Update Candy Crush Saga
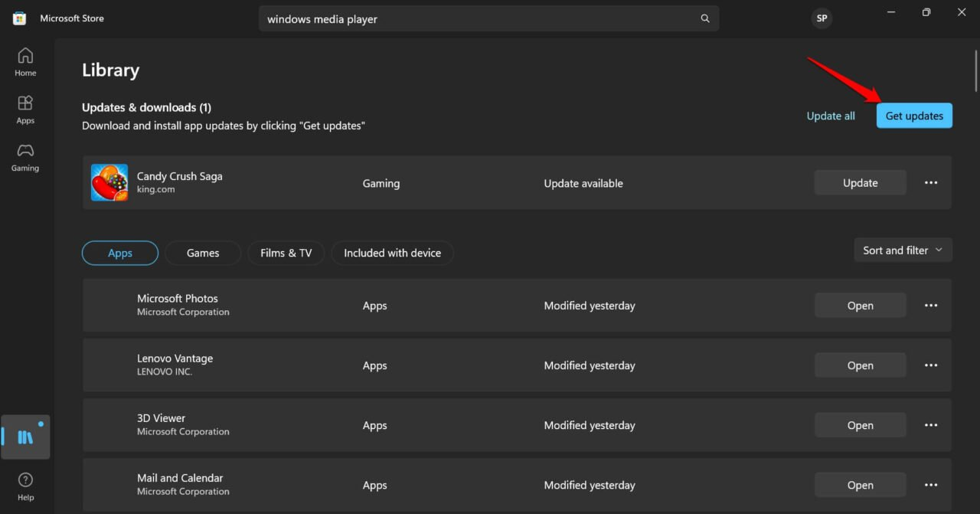Image resolution: width=980 pixels, height=514 pixels. coord(860,183)
